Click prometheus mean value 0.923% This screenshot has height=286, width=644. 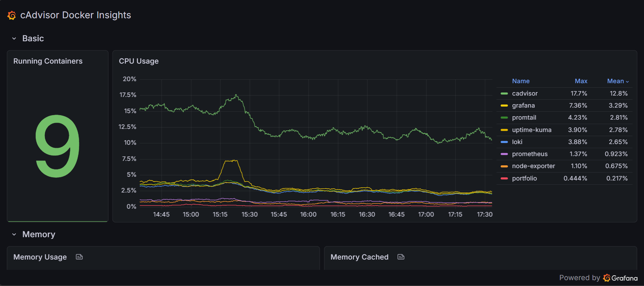point(616,154)
